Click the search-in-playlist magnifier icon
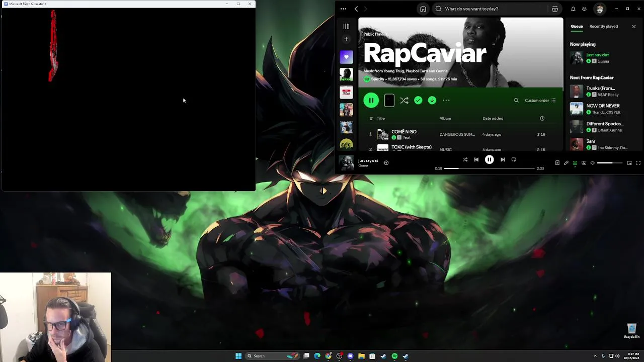 (516, 101)
